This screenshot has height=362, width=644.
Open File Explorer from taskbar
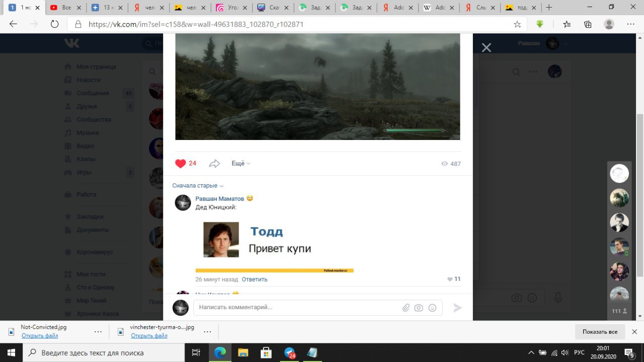pos(244,352)
